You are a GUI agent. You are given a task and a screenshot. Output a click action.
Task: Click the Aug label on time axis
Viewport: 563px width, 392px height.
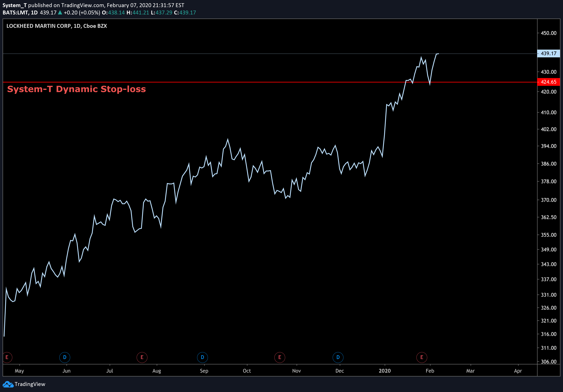pos(157,371)
